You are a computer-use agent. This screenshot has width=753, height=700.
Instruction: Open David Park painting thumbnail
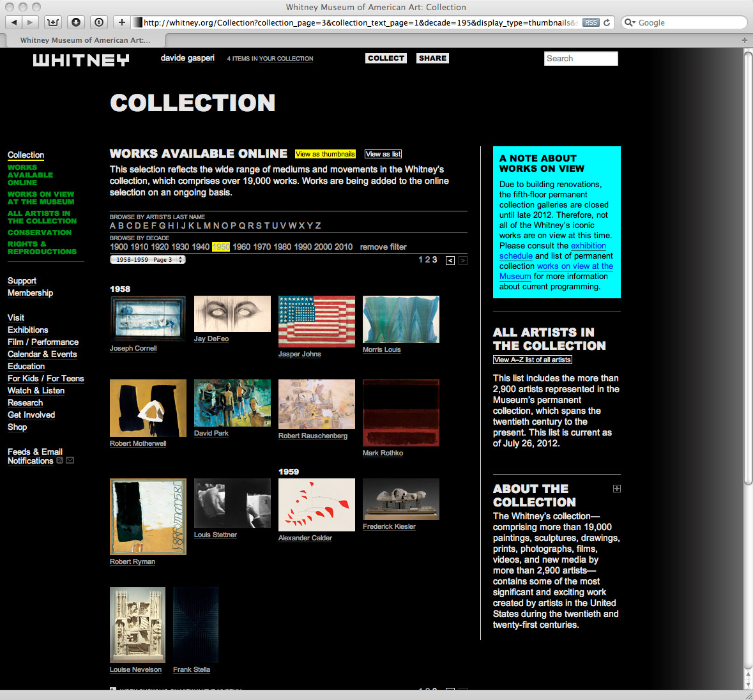point(232,403)
